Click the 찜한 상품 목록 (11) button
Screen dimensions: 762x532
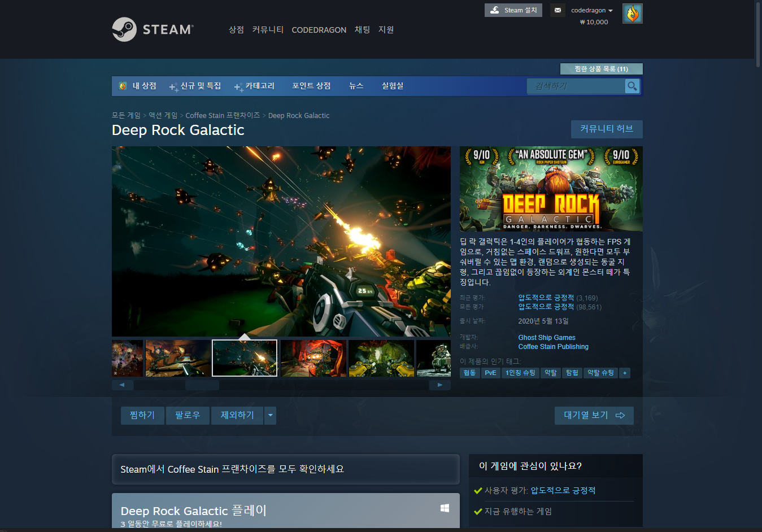(601, 69)
